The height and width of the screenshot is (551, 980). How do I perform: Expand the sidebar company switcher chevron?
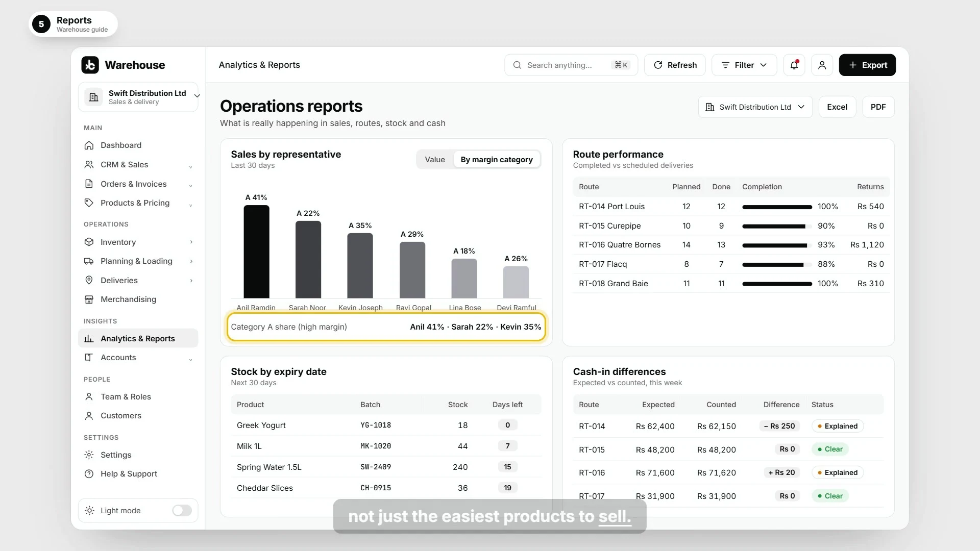point(197,96)
